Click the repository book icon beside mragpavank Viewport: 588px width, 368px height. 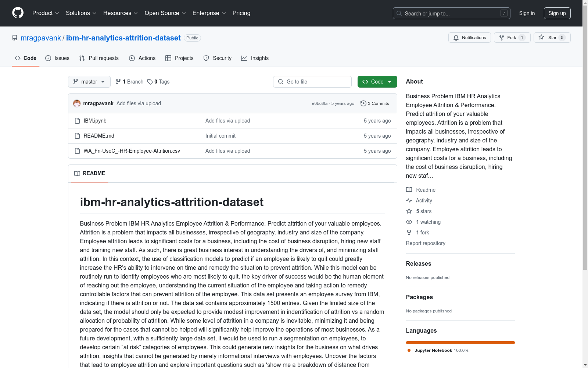15,38
